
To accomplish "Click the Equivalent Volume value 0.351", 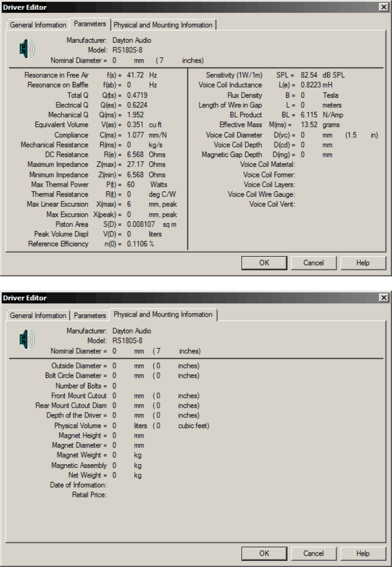I will click(x=135, y=125).
